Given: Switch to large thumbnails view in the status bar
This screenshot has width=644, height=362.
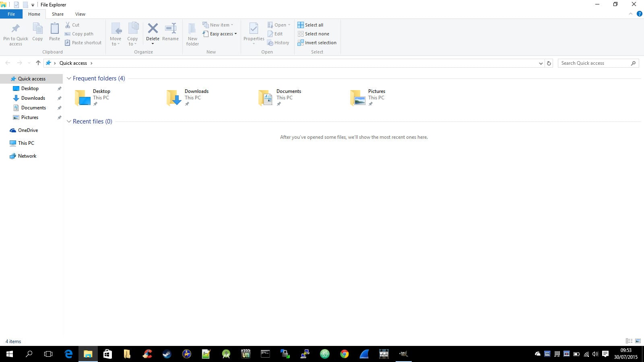Looking at the screenshot, I should coord(638,341).
